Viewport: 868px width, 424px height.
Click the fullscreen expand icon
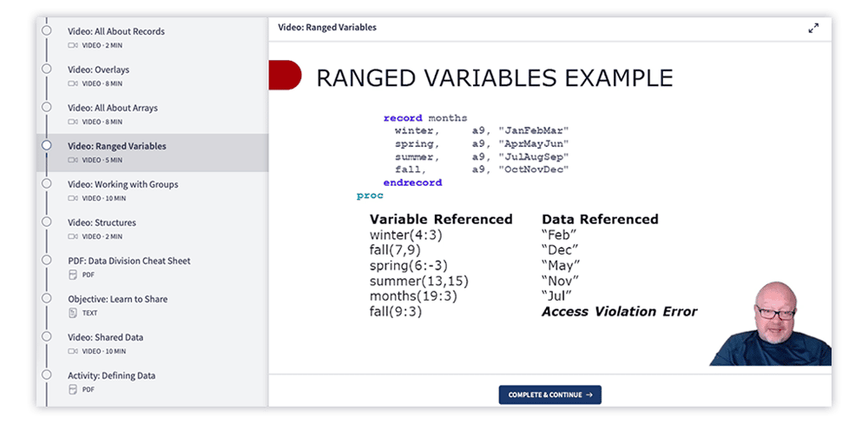(813, 28)
